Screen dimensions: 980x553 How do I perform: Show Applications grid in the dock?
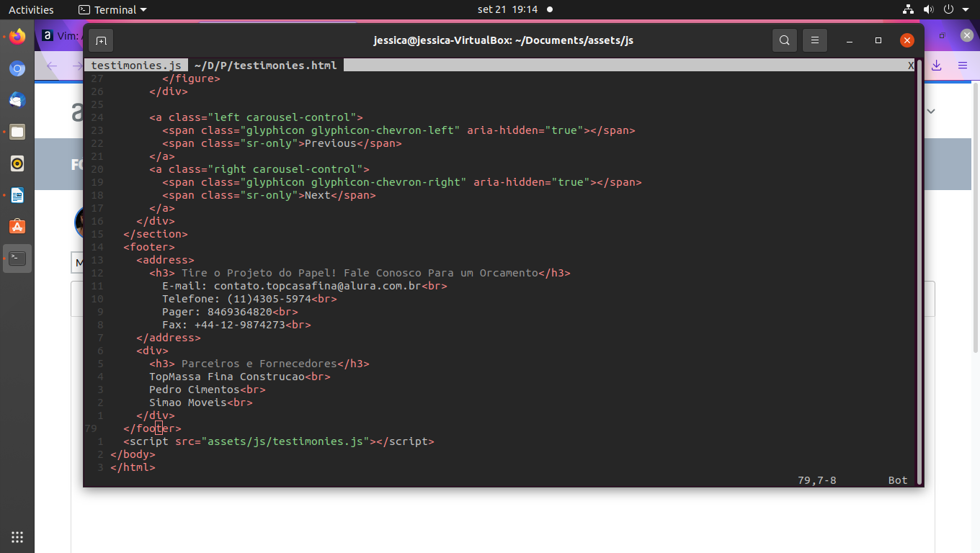17,537
